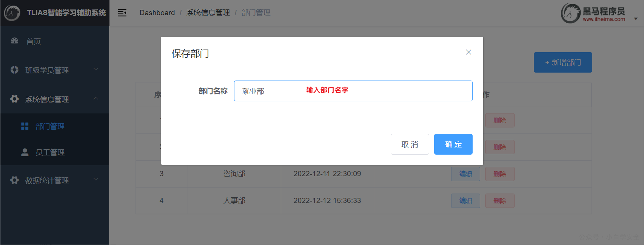
Task: Click the person icon beside 员工管理
Action: tap(25, 152)
